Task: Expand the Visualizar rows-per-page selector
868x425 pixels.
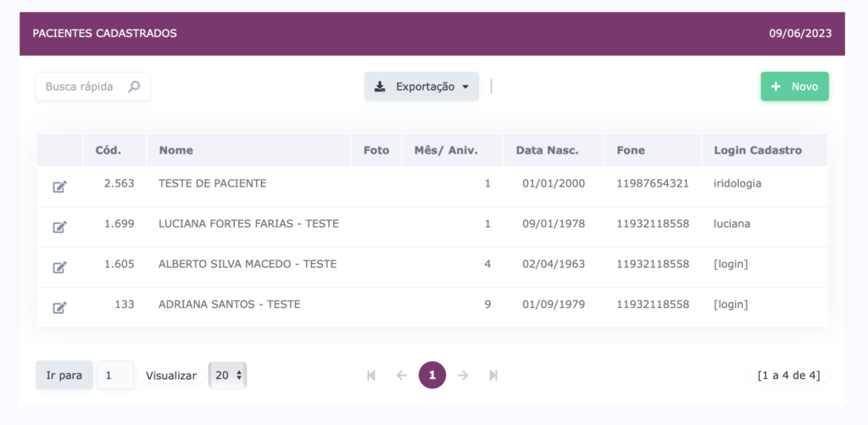Action: 227,375
